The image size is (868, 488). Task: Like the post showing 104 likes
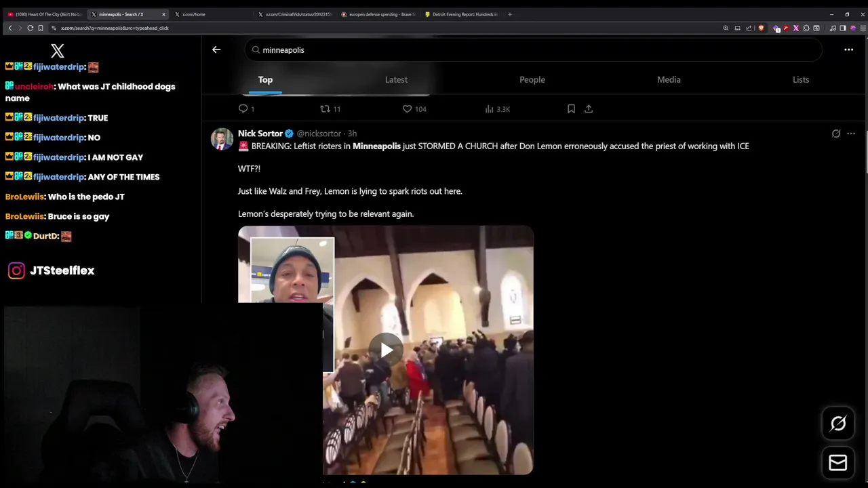point(414,108)
